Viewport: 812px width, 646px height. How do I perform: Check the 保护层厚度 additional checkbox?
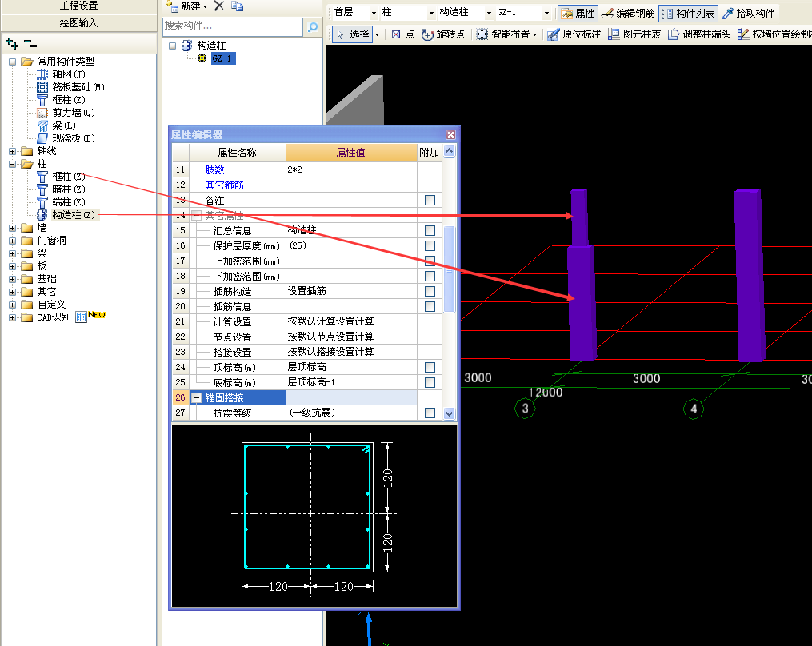tap(430, 245)
